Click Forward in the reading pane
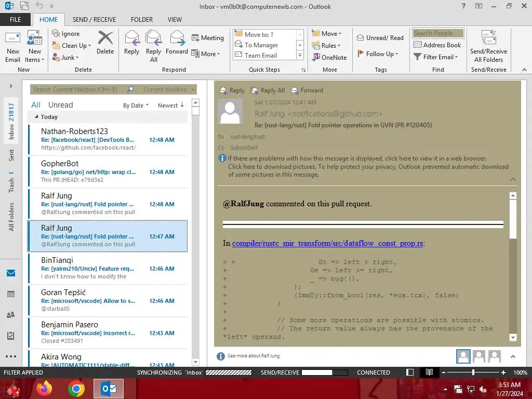The width and height of the screenshot is (532, 399). 307,90
